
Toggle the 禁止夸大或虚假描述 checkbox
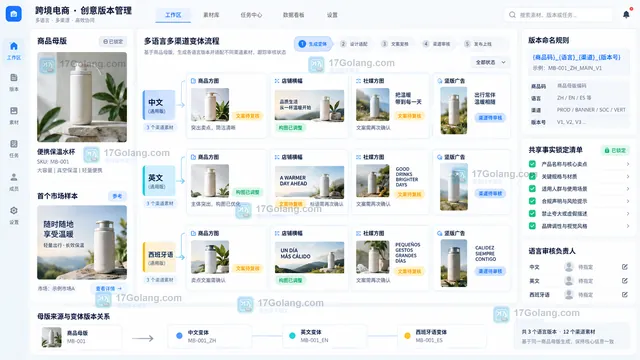[532, 213]
